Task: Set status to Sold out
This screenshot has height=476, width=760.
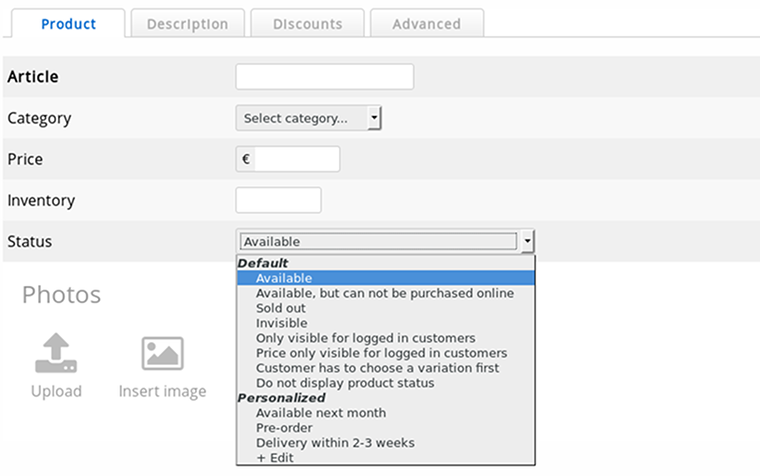Action: (x=281, y=308)
